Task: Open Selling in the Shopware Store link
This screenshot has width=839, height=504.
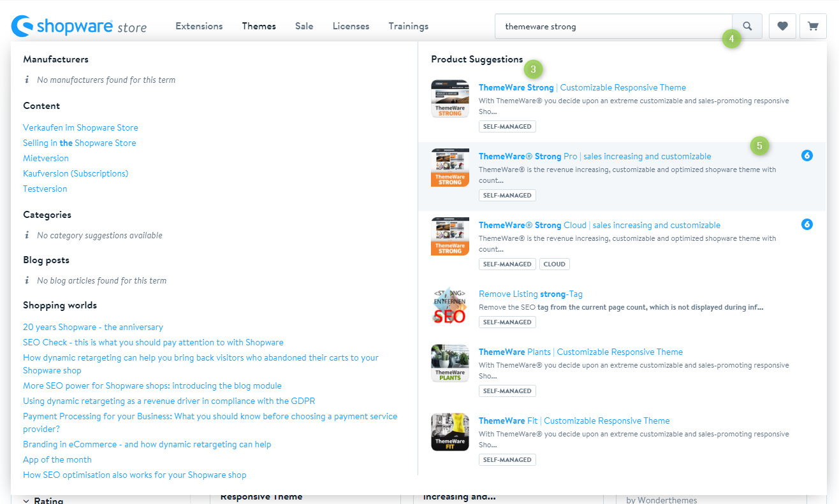Action: click(x=80, y=143)
